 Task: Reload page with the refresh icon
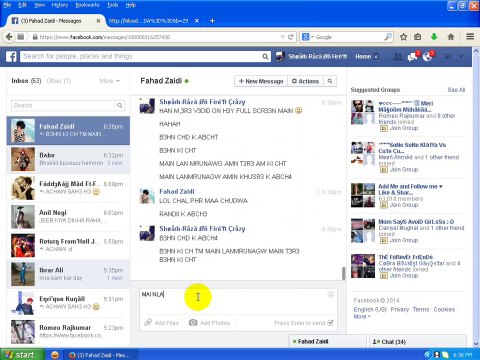click(x=291, y=37)
